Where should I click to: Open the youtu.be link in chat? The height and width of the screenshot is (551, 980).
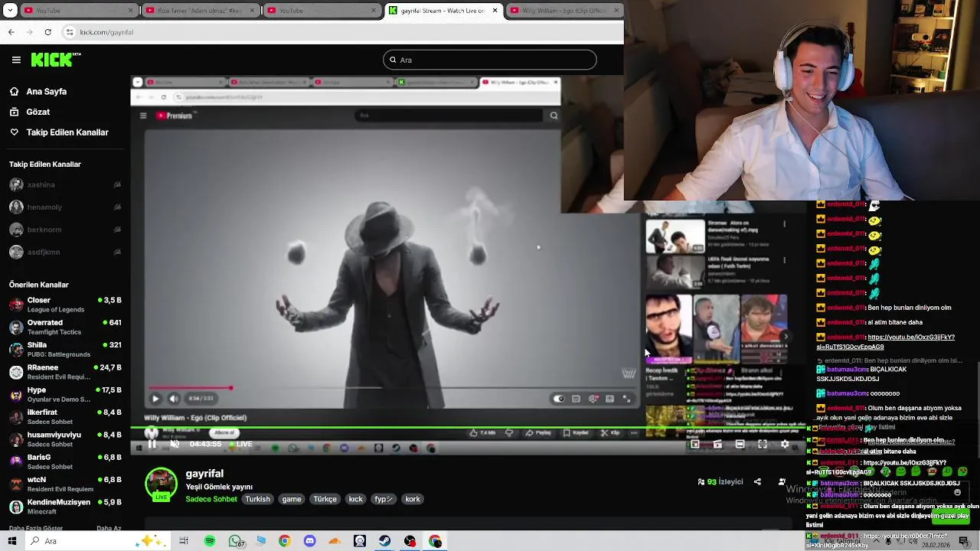[887, 341]
